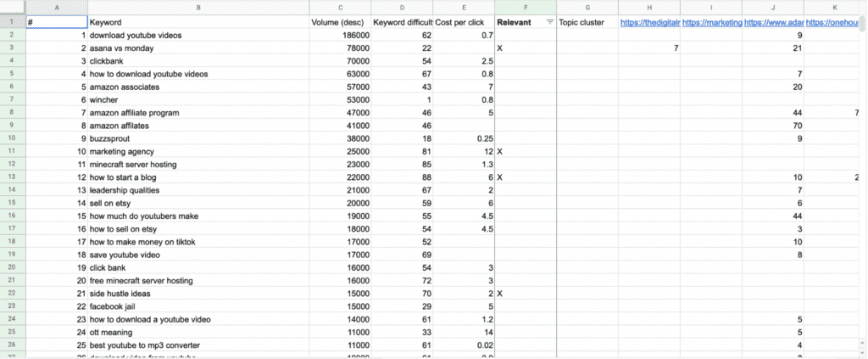This screenshot has width=868, height=359.
Task: Click the Topic cluster header cell
Action: [x=587, y=22]
